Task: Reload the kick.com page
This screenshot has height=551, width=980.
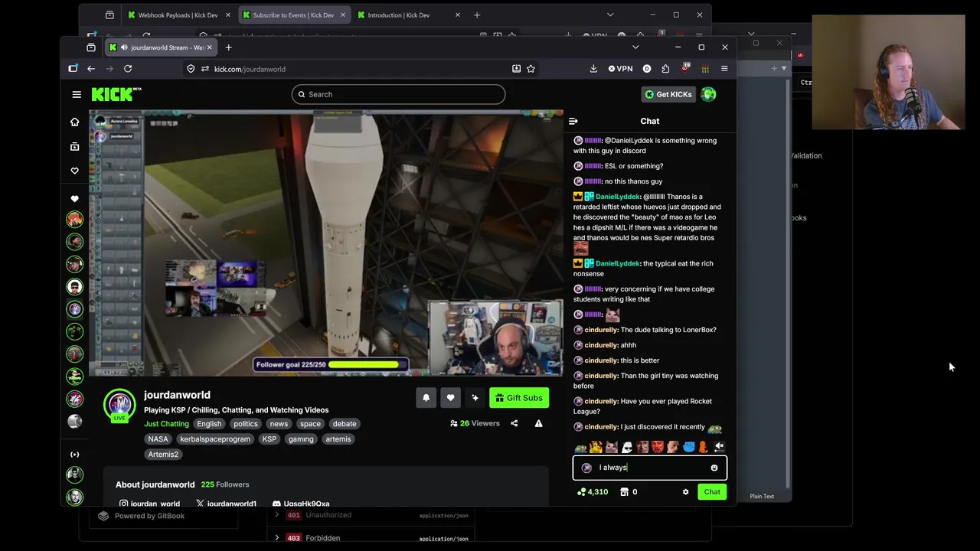Action: pos(128,69)
